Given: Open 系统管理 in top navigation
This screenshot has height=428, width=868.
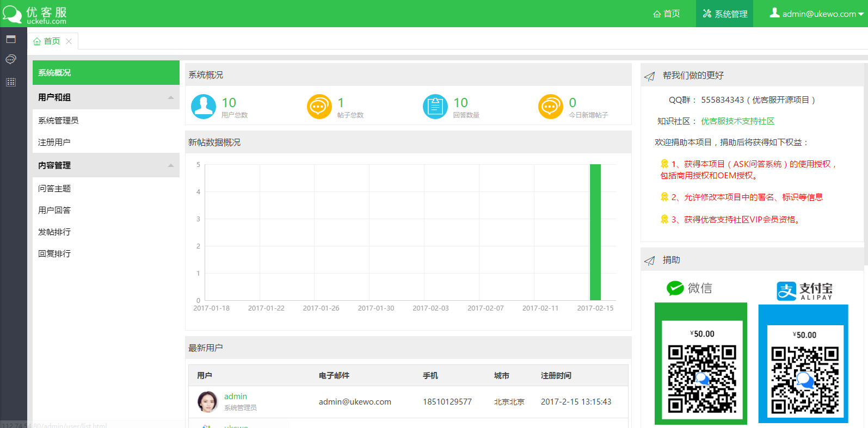Looking at the screenshot, I should 725,14.
